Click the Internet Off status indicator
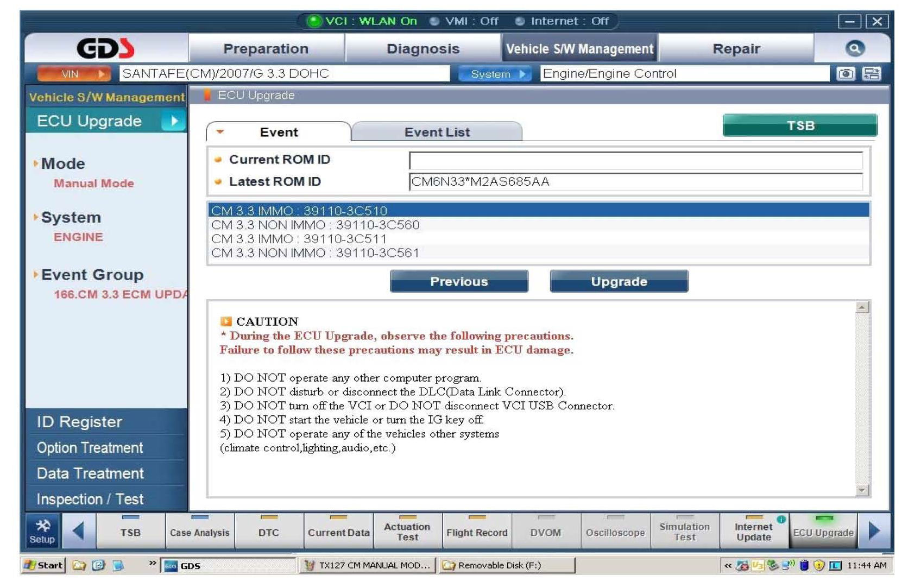Image resolution: width=908 pixels, height=588 pixels. coord(562,21)
